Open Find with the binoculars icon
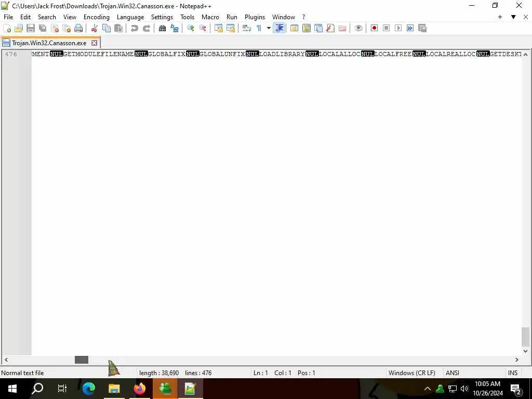The width and height of the screenshot is (532, 399). point(162,28)
